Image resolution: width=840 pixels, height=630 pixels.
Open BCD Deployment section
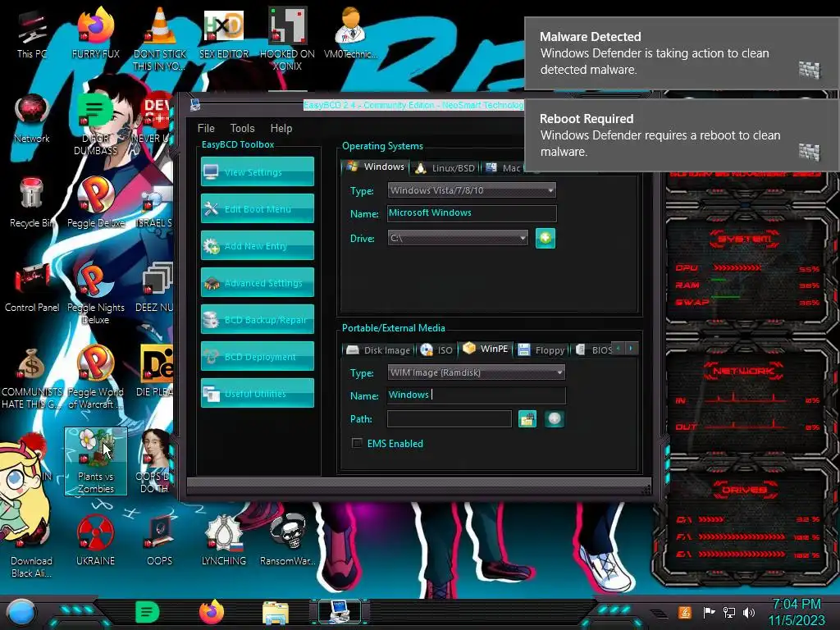click(257, 356)
